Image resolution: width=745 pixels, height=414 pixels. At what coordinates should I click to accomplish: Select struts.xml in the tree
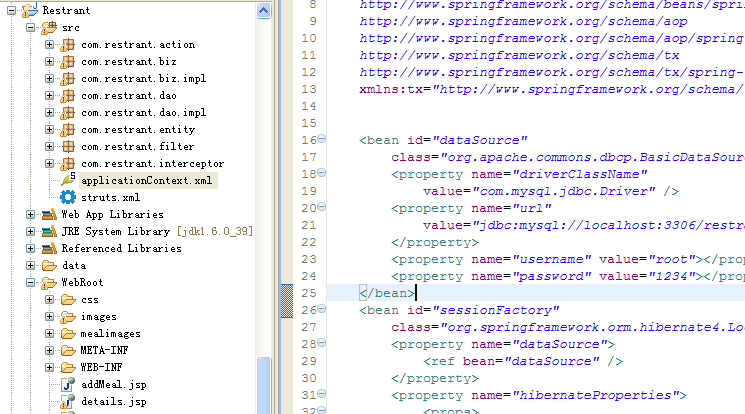tap(110, 198)
